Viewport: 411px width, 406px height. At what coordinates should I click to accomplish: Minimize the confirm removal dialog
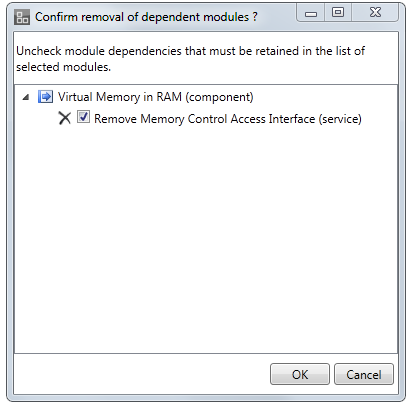coord(311,13)
